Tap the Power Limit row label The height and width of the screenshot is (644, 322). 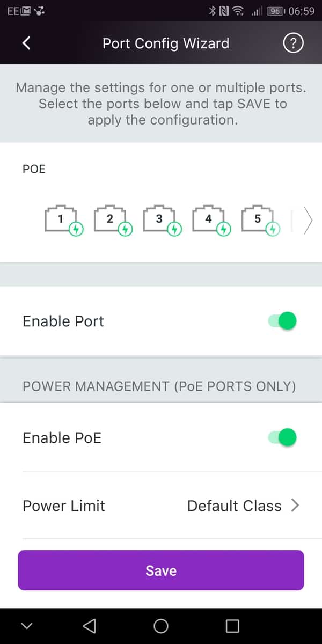click(x=64, y=506)
